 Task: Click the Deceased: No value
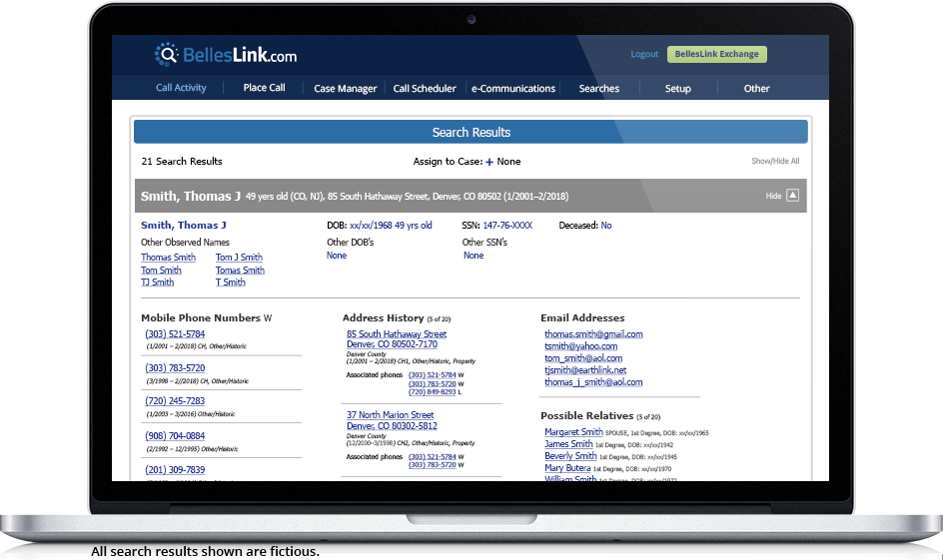pos(605,226)
